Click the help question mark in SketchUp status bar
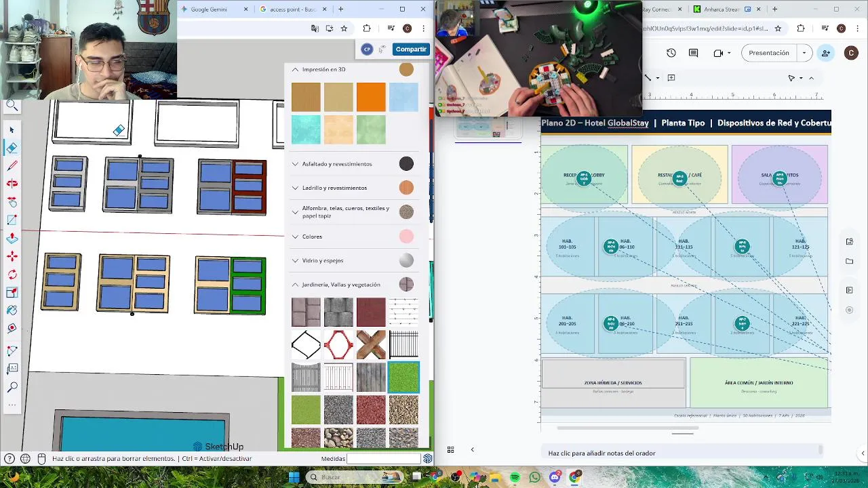Image resolution: width=868 pixels, height=488 pixels. coord(9,459)
